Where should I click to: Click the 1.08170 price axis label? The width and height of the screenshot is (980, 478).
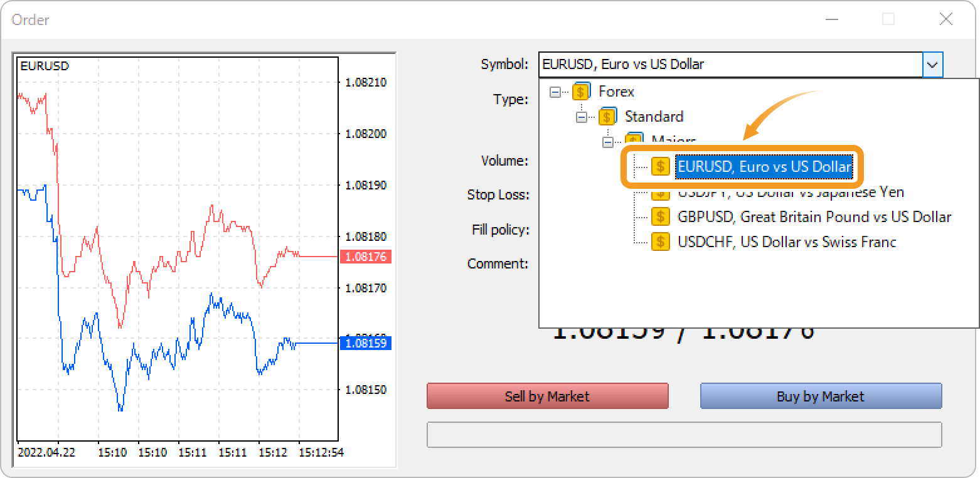[x=366, y=288]
